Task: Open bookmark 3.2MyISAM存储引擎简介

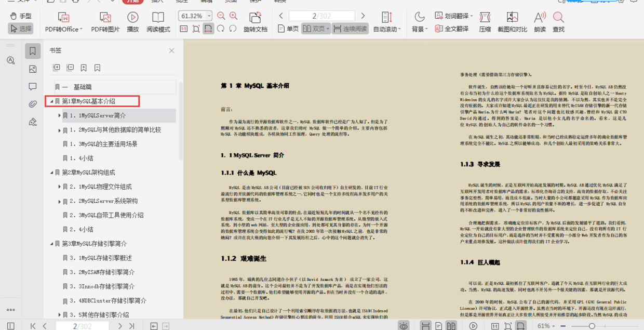Action: tap(102, 272)
